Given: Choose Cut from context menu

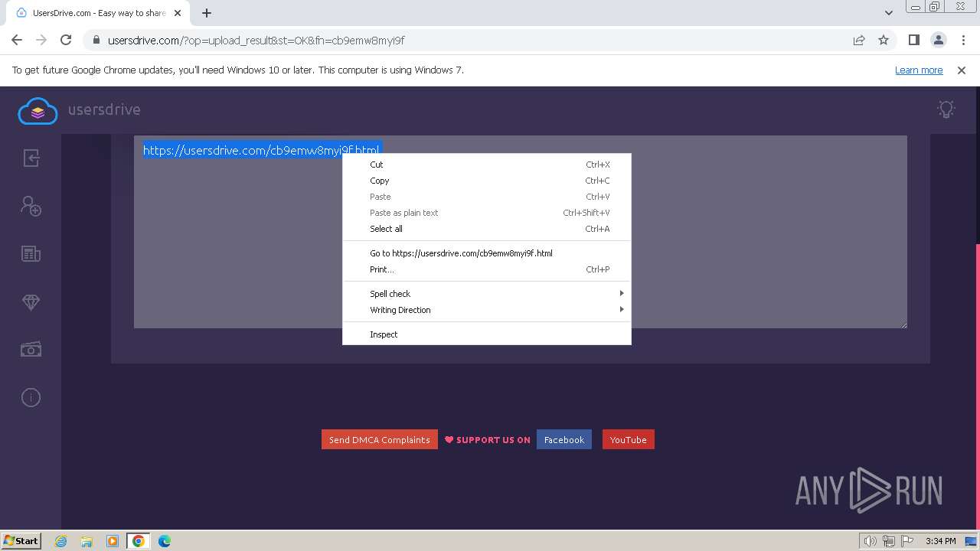Looking at the screenshot, I should pyautogui.click(x=487, y=165).
